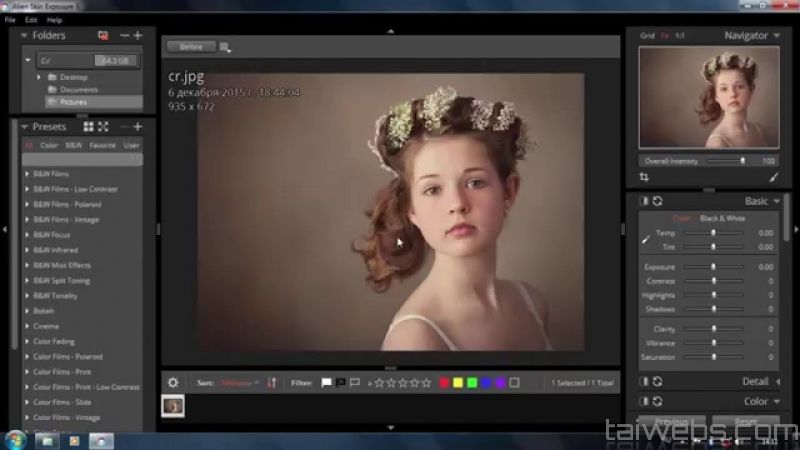The height and width of the screenshot is (450, 800).
Task: Expand the Cinema preset group
Action: pos(27,327)
